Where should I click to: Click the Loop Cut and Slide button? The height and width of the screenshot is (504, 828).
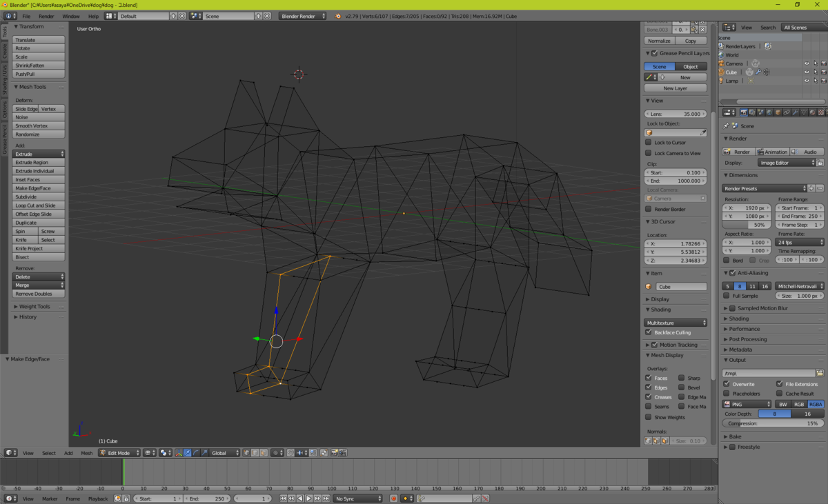pos(39,205)
